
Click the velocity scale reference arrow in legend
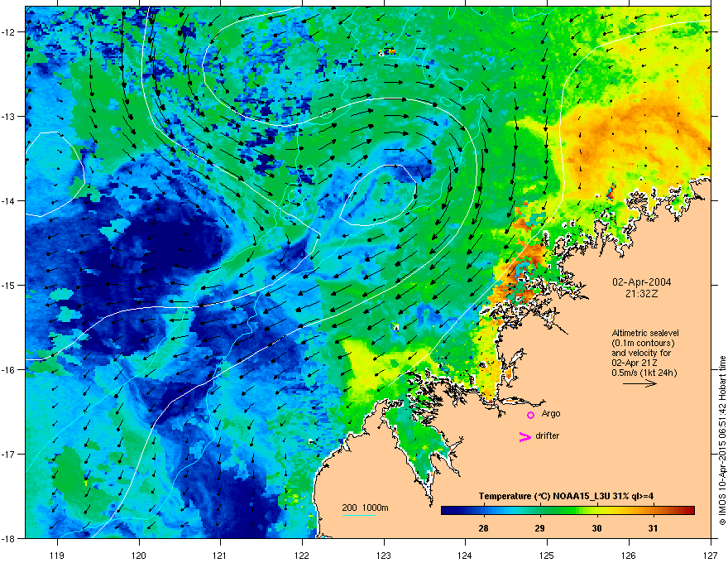click(x=639, y=383)
